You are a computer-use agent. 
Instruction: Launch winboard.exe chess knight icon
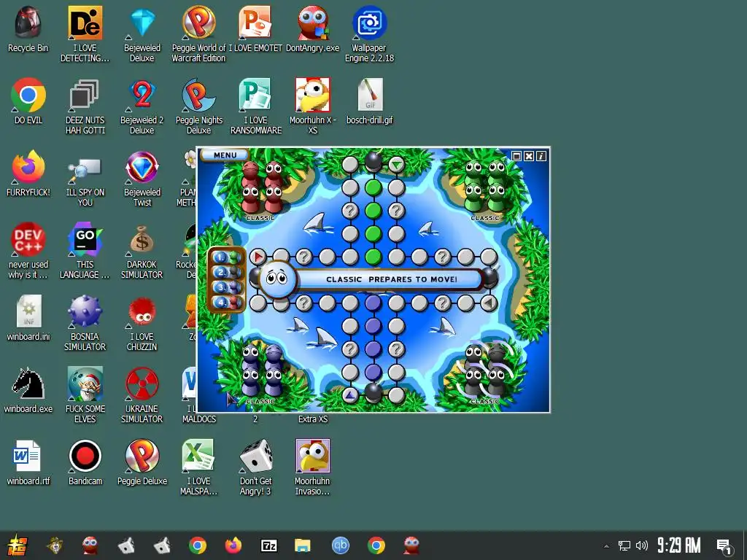coord(28,390)
